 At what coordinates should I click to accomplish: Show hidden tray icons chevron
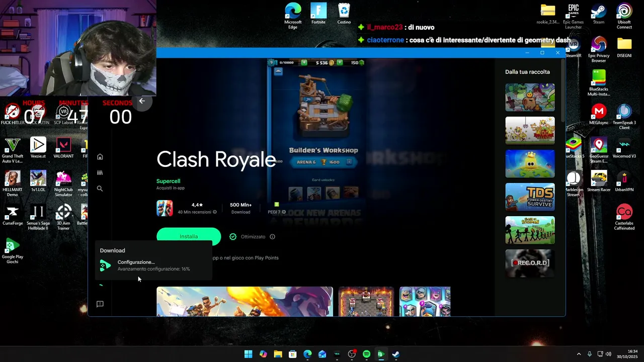579,354
